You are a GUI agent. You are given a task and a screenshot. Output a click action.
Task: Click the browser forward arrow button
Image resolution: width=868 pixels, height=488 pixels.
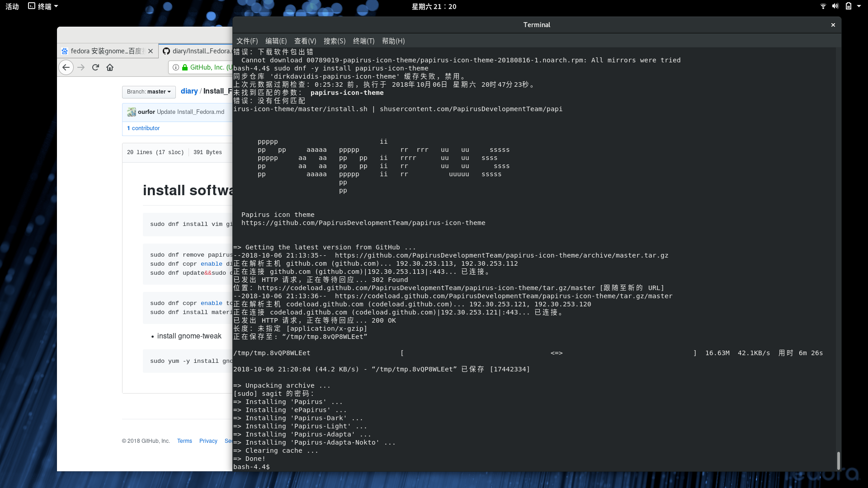point(81,67)
